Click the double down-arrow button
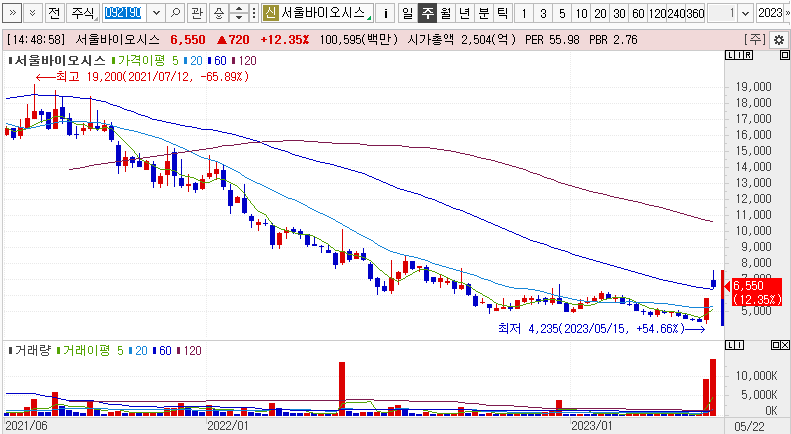This screenshot has height=434, width=791. click(x=33, y=13)
